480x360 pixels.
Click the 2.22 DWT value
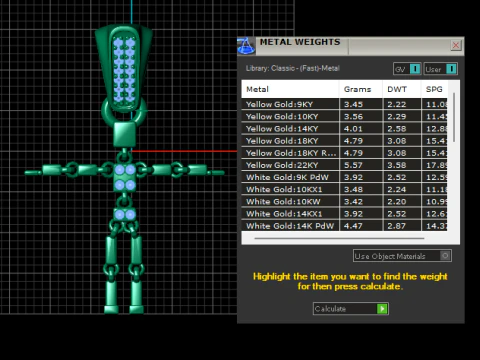click(397, 104)
